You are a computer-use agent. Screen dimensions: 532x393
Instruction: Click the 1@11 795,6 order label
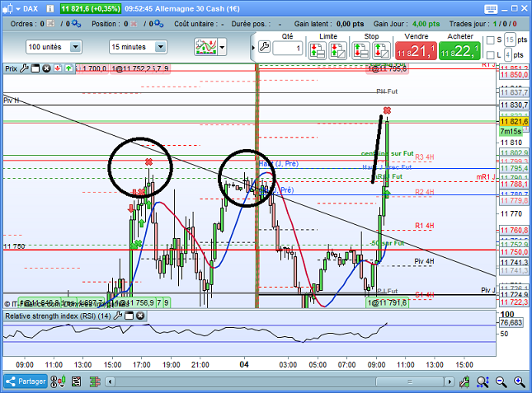point(387,68)
